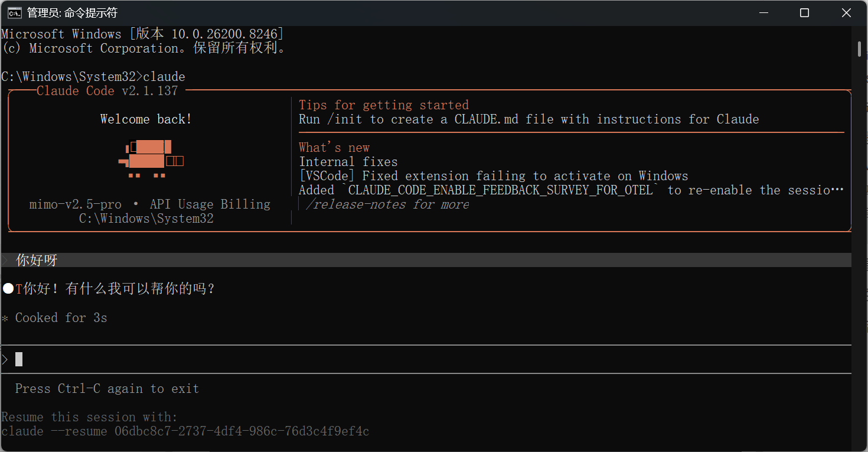Click the "C:\Windows\System32" path inside the welcome box
The width and height of the screenshot is (868, 452).
146,218
